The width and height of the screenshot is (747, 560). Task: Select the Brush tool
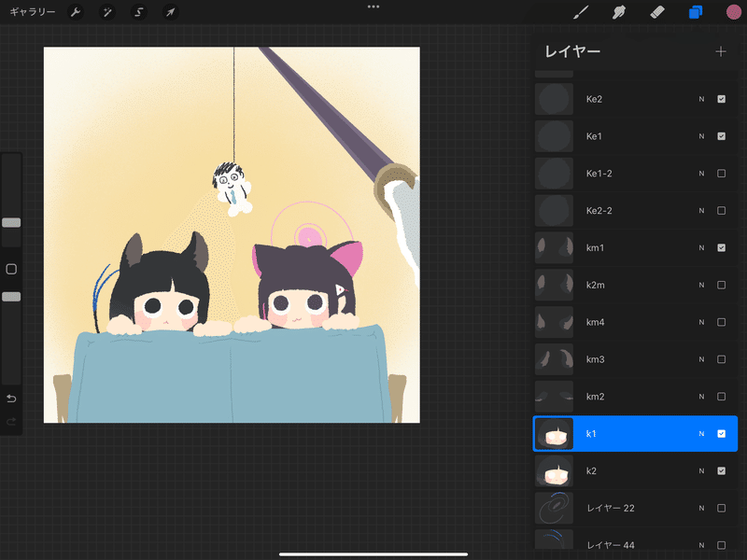pos(581,12)
